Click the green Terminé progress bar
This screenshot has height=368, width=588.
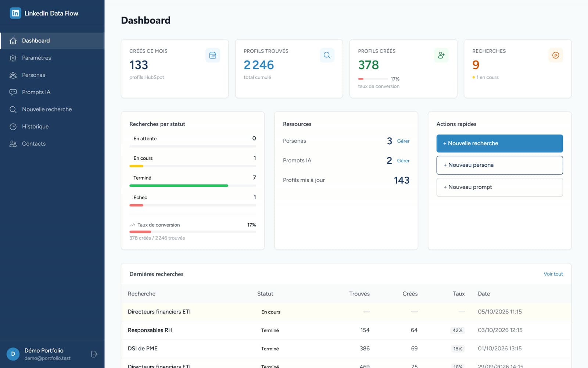(179, 186)
